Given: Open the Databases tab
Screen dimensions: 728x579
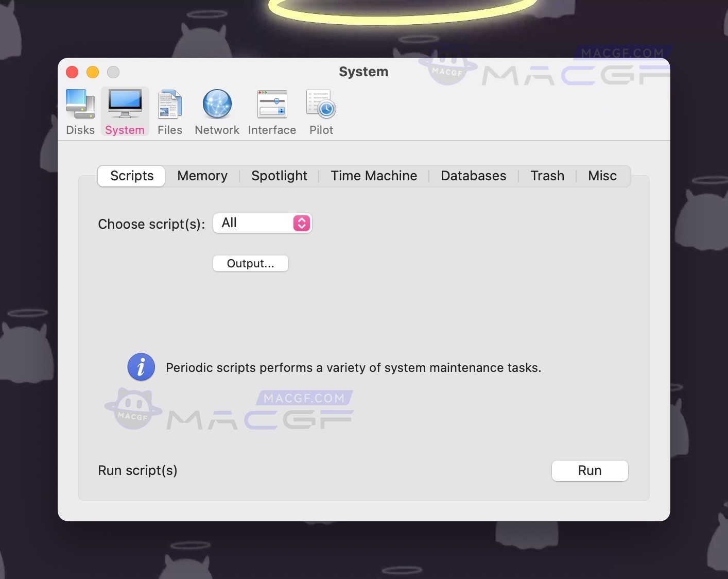Looking at the screenshot, I should pyautogui.click(x=473, y=176).
